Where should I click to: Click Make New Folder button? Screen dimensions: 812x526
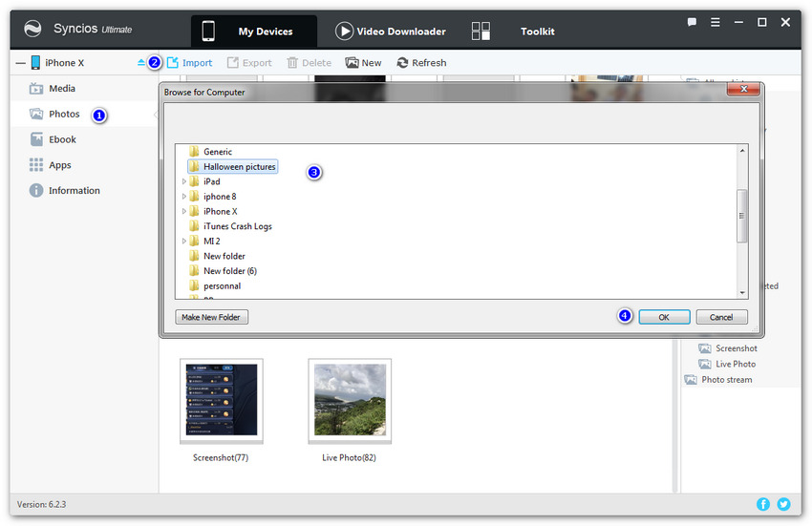211,317
